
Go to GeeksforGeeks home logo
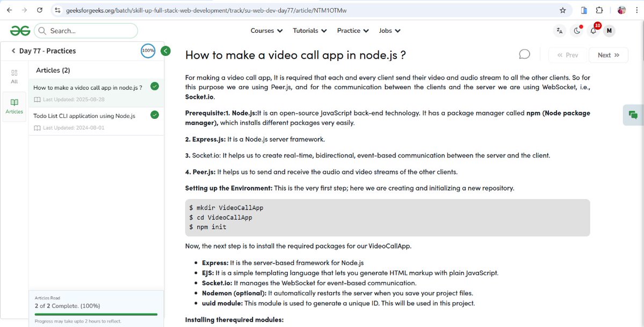click(x=20, y=31)
